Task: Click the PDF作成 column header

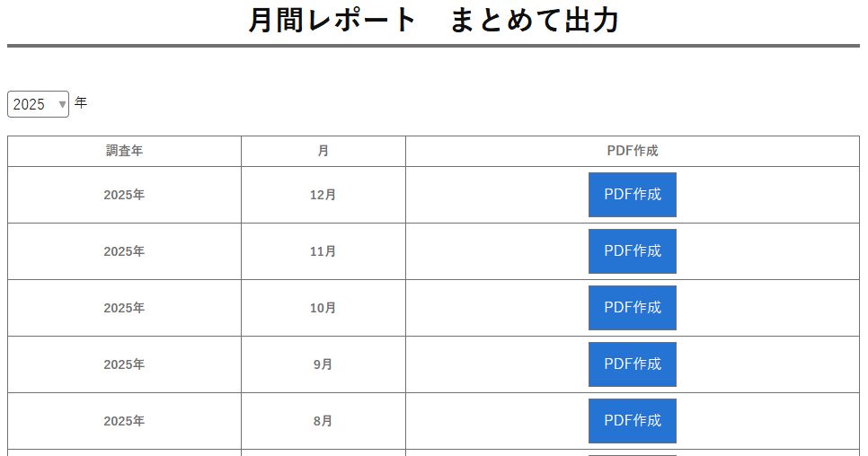Action: [x=632, y=151]
